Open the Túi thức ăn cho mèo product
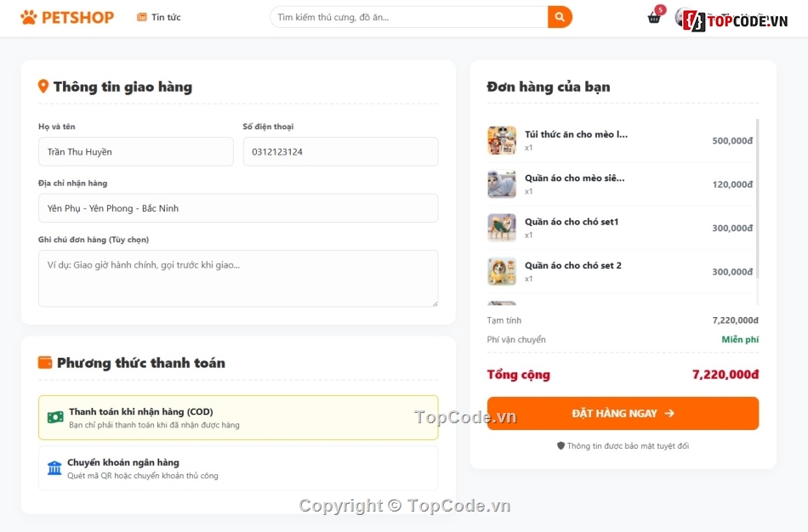 click(578, 133)
